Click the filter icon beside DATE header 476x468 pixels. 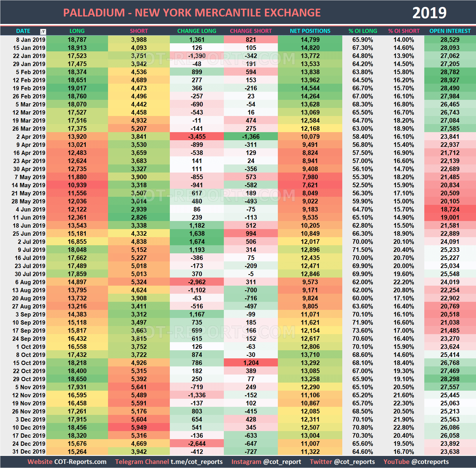pos(43,31)
